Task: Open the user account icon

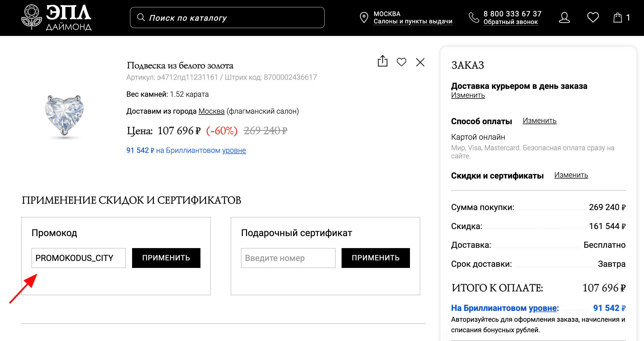Action: point(565,18)
